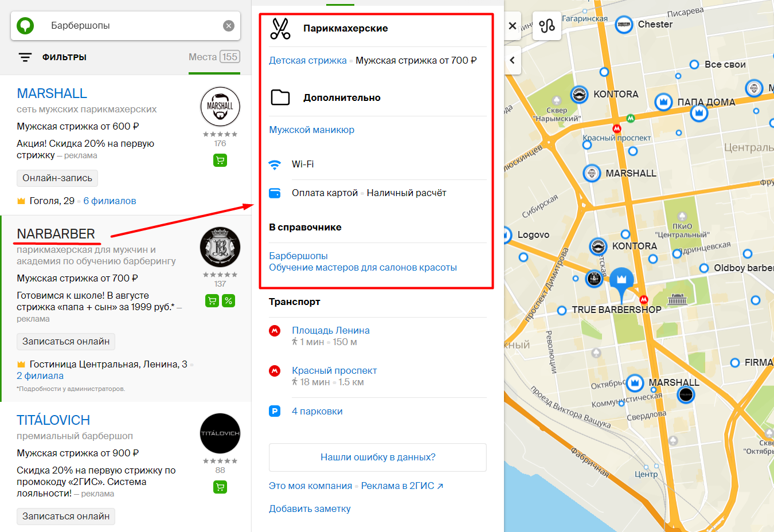Viewport: 774px width, 532px height.
Task: Open the NARBARBER listing title
Action: (56, 234)
